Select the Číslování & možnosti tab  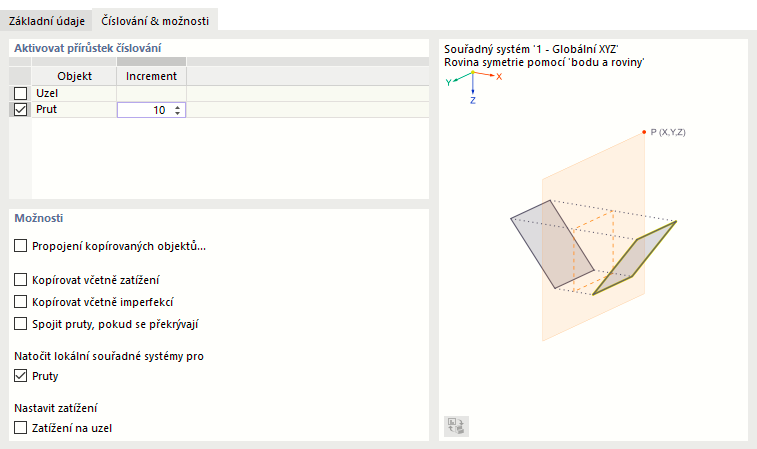pyautogui.click(x=155, y=20)
